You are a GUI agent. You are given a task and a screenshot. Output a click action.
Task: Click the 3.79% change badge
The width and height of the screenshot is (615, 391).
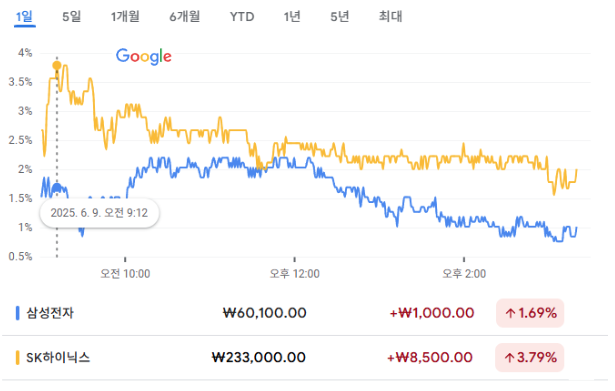(529, 358)
